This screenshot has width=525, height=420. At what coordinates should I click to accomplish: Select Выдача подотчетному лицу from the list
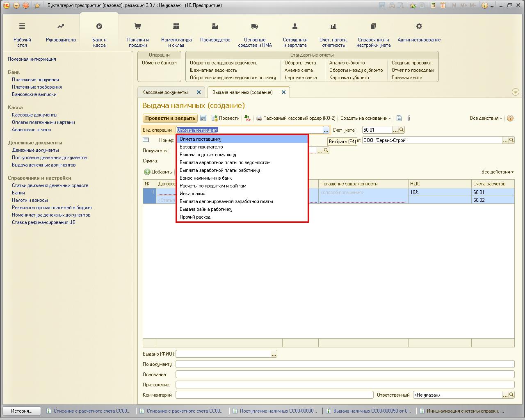[208, 155]
